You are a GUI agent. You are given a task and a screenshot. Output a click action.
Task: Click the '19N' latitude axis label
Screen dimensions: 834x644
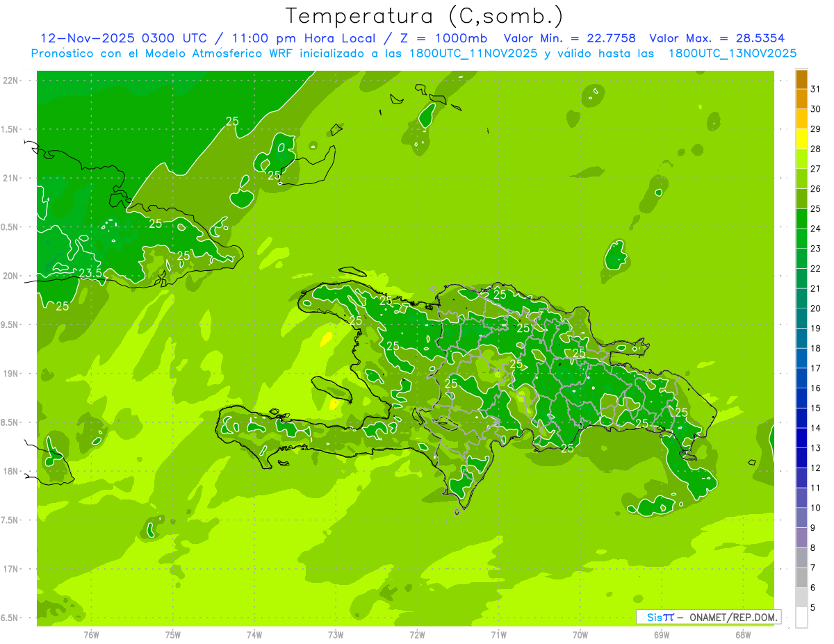point(12,374)
